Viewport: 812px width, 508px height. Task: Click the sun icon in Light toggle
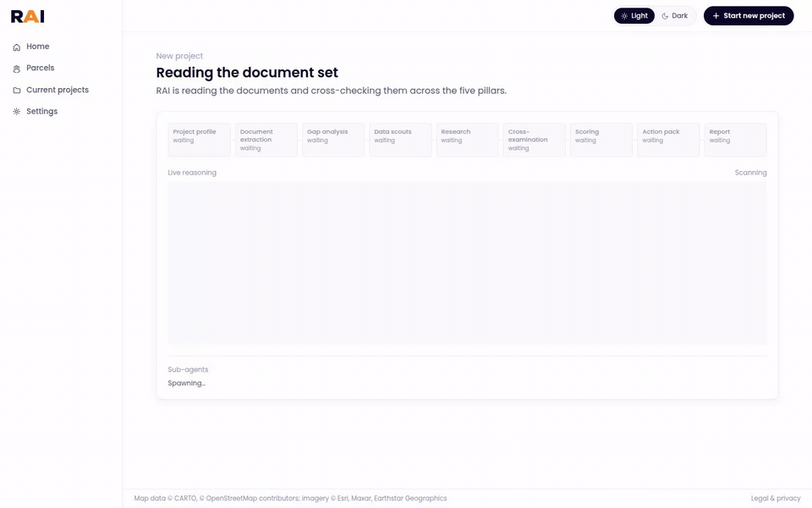click(x=624, y=16)
